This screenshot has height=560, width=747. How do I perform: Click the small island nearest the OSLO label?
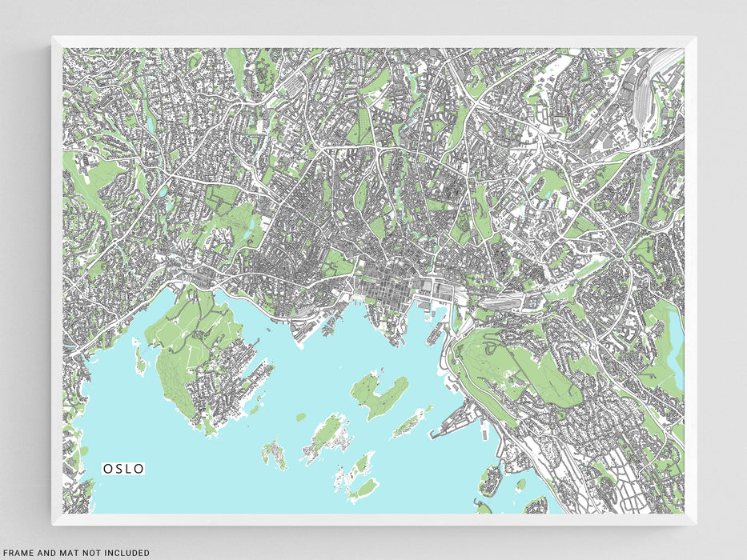pyautogui.click(x=275, y=452)
